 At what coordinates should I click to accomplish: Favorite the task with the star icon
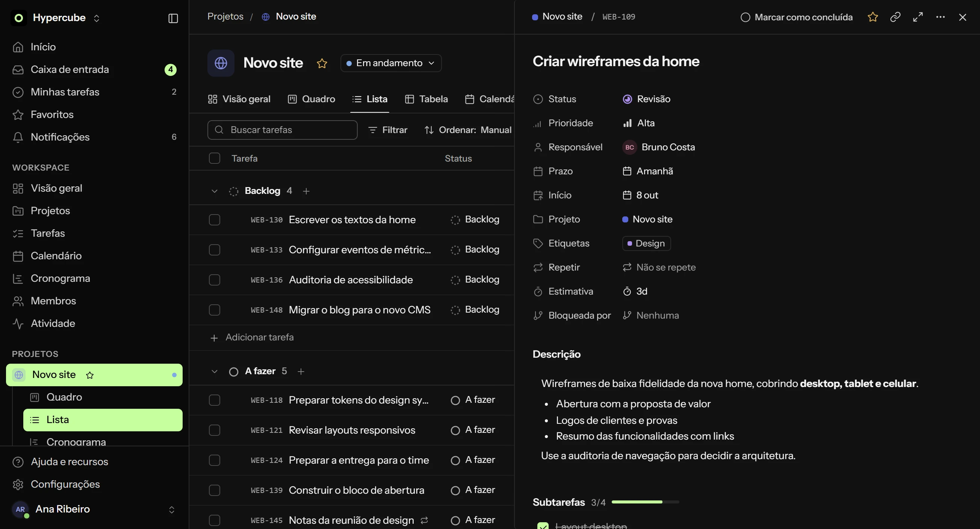[x=873, y=17]
